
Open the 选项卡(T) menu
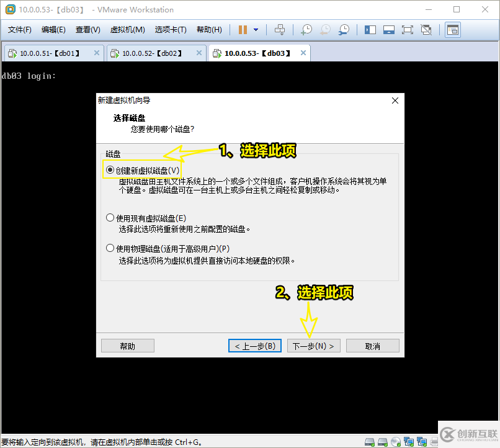click(171, 30)
